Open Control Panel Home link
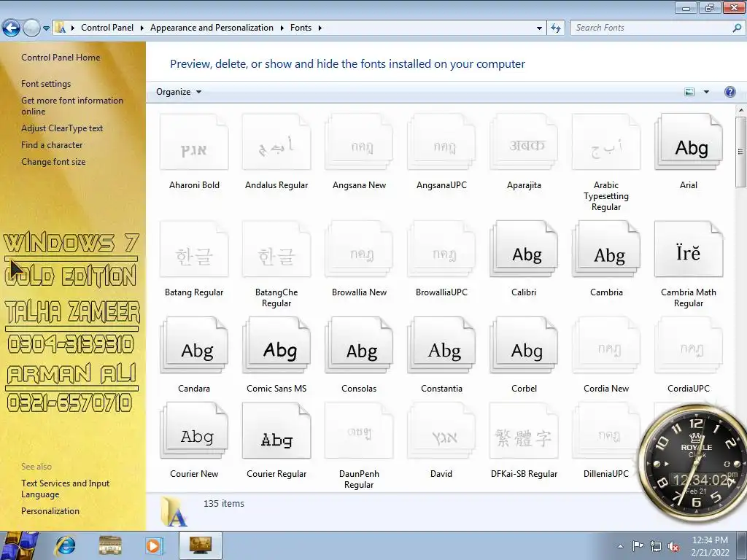The height and width of the screenshot is (560, 747). pos(61,58)
